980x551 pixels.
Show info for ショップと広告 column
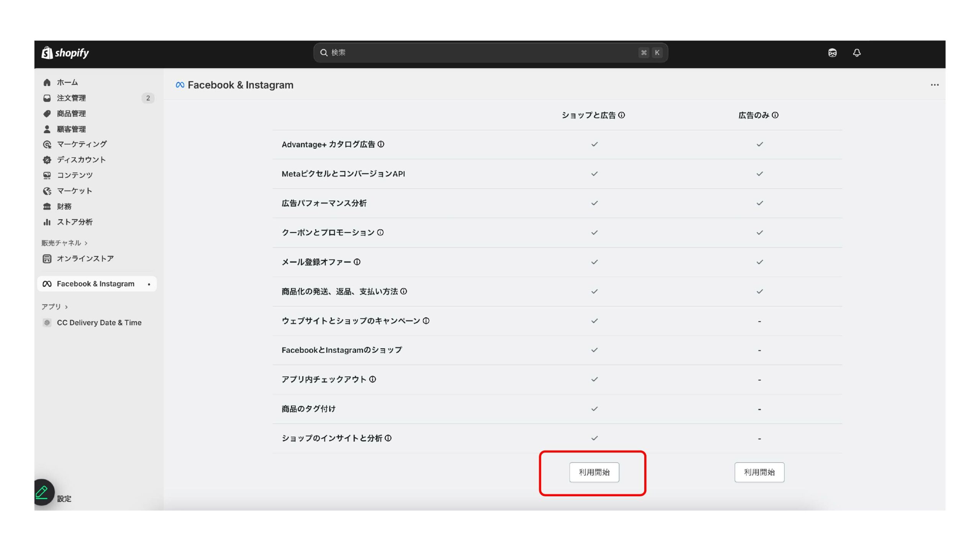click(x=622, y=115)
